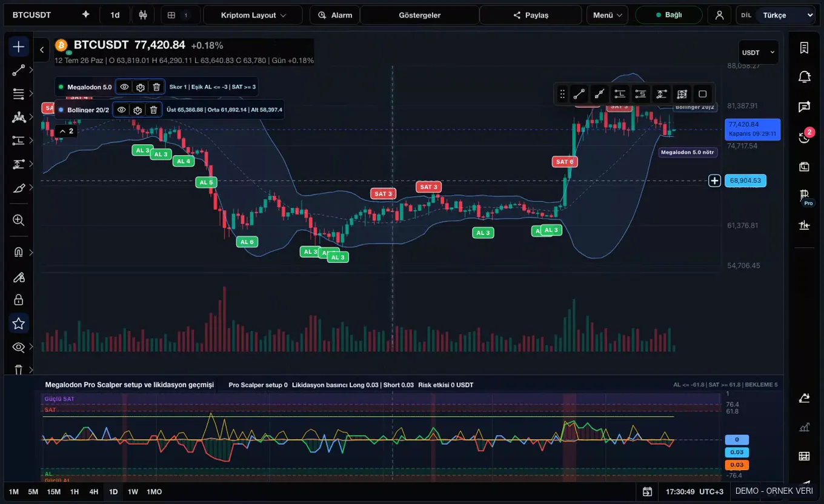Screen dimensions: 824x504
Task: Select trend line in floating toolbar
Action: pos(579,94)
